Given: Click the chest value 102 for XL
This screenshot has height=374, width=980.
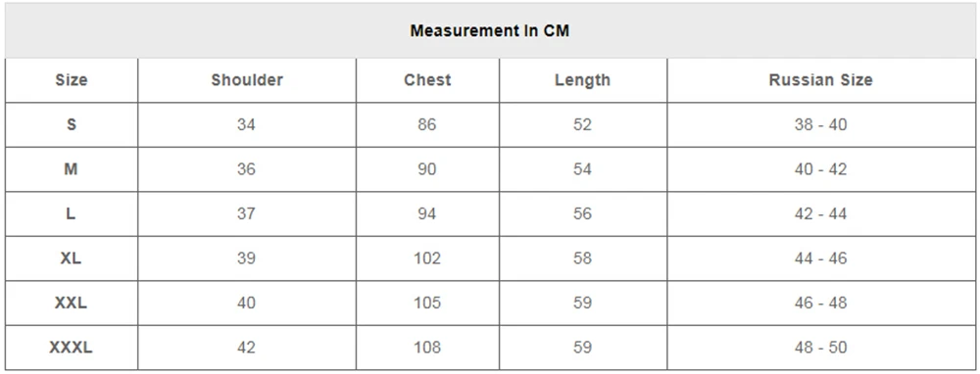Looking at the screenshot, I should click(x=427, y=257).
